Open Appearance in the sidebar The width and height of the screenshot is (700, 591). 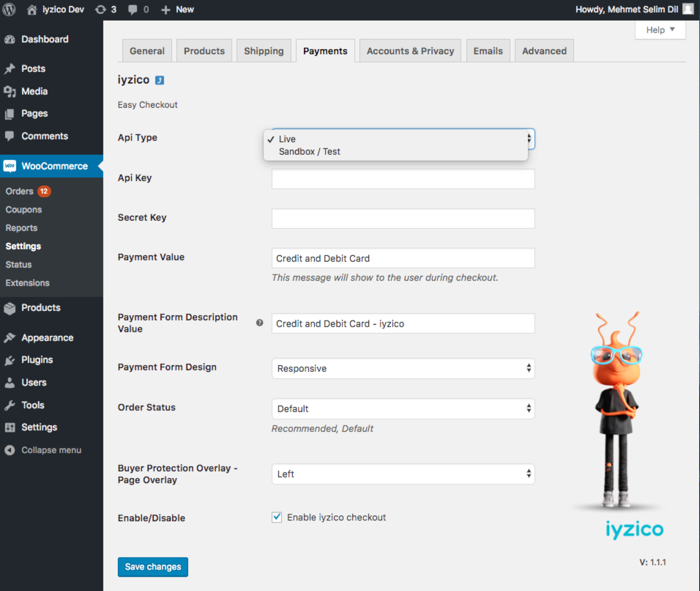pos(47,338)
